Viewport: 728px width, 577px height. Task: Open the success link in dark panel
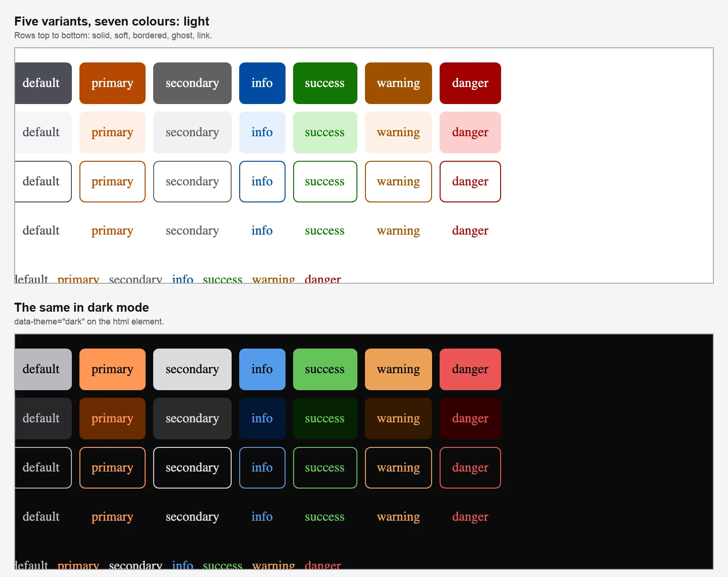pos(223,565)
